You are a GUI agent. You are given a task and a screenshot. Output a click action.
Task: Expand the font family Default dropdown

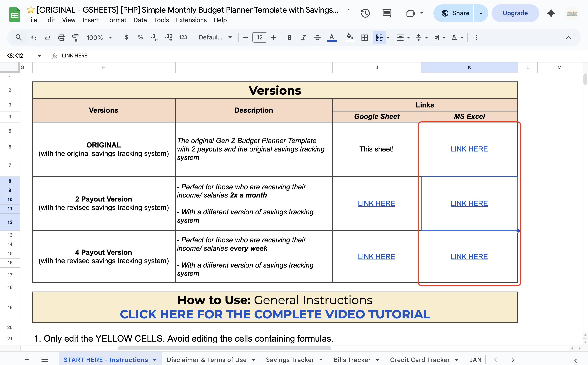coord(215,37)
